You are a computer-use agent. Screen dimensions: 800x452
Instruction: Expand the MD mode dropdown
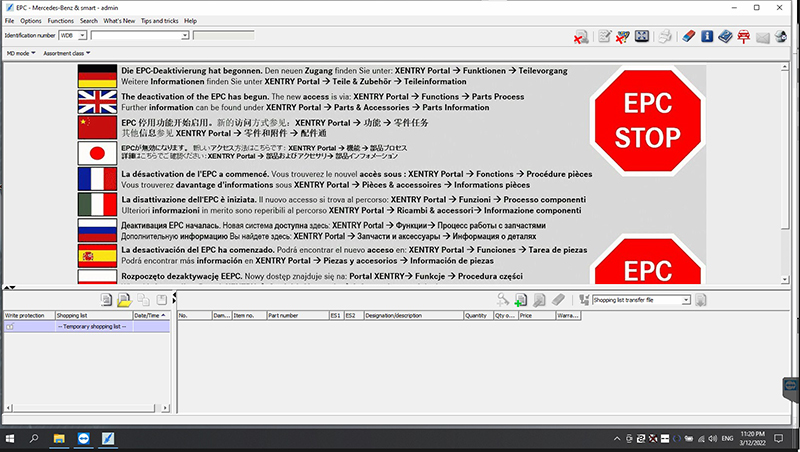click(x=21, y=53)
